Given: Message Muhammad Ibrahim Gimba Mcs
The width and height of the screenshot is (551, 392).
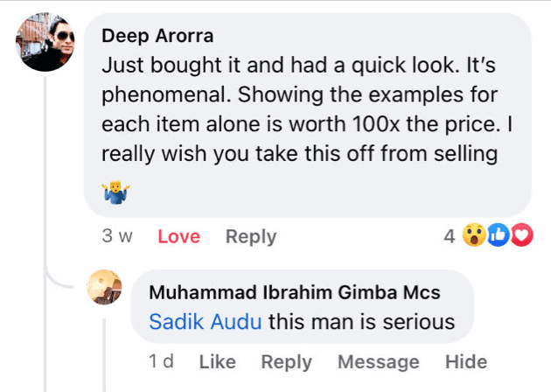Looking at the screenshot, I should click(x=378, y=361).
